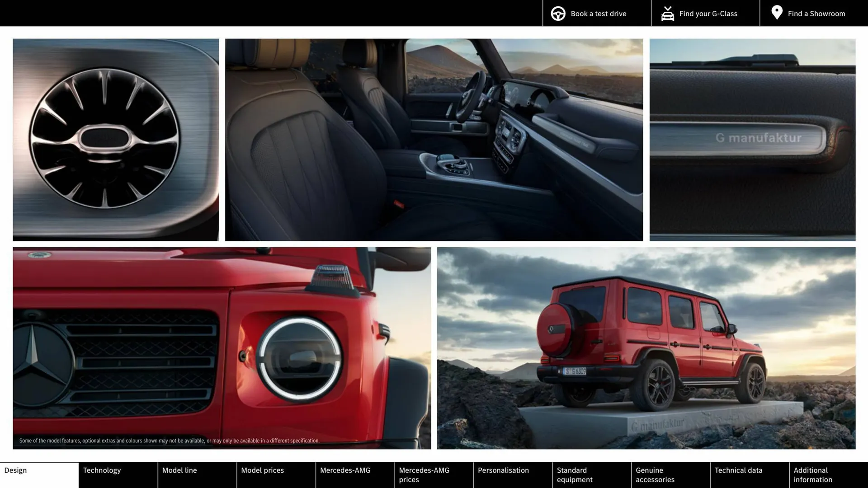Open the Model line section

(179, 470)
